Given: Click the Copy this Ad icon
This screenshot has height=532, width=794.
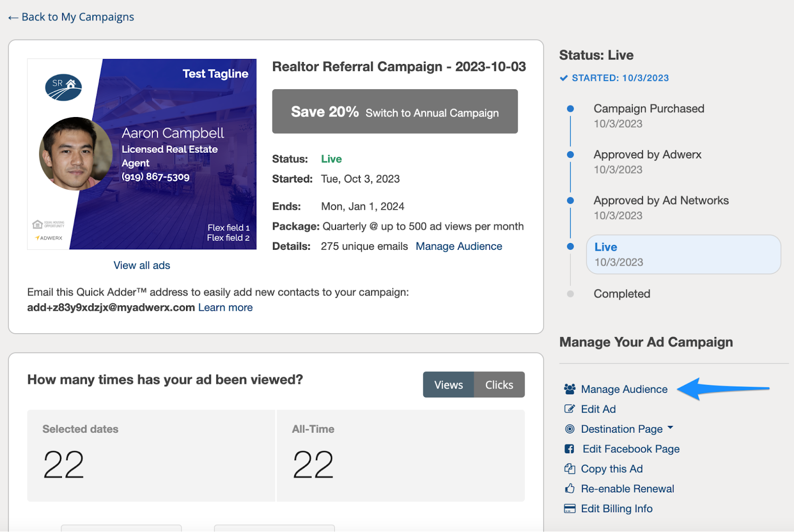Looking at the screenshot, I should click(x=570, y=469).
